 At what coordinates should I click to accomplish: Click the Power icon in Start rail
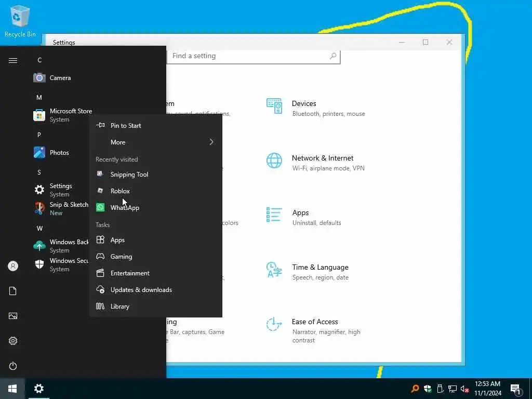13,366
